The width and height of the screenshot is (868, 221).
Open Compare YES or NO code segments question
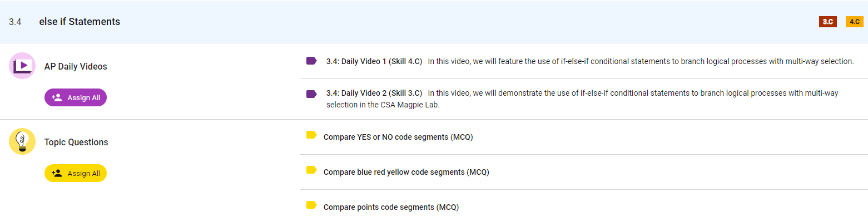pyautogui.click(x=398, y=137)
